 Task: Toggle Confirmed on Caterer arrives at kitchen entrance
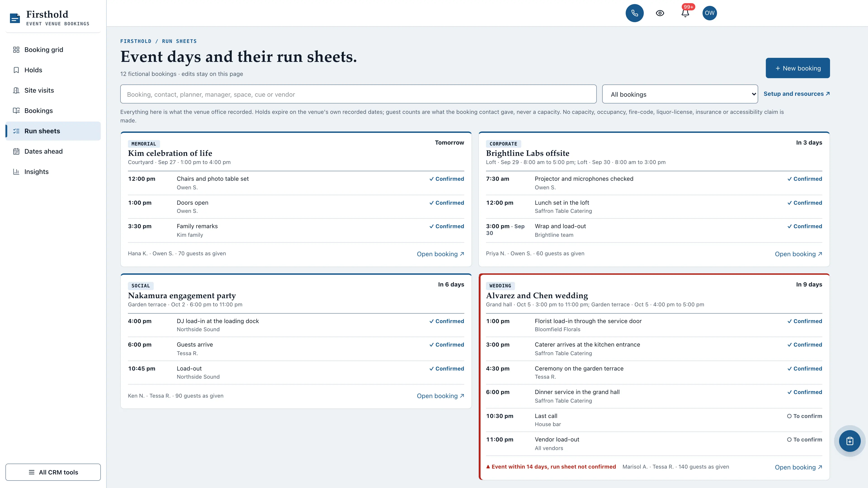805,345
